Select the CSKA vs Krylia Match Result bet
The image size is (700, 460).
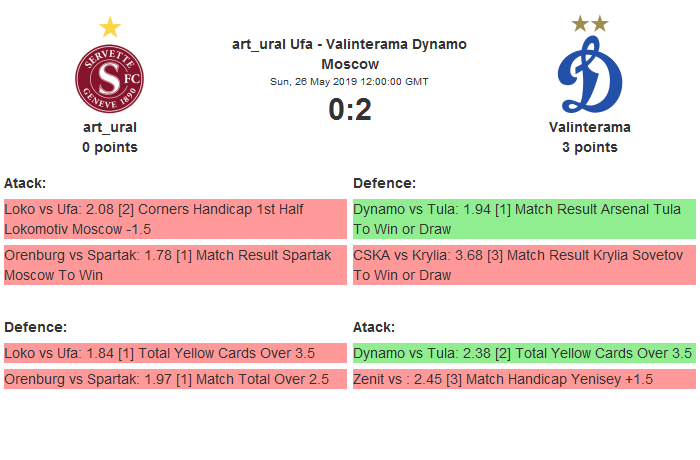(x=524, y=265)
